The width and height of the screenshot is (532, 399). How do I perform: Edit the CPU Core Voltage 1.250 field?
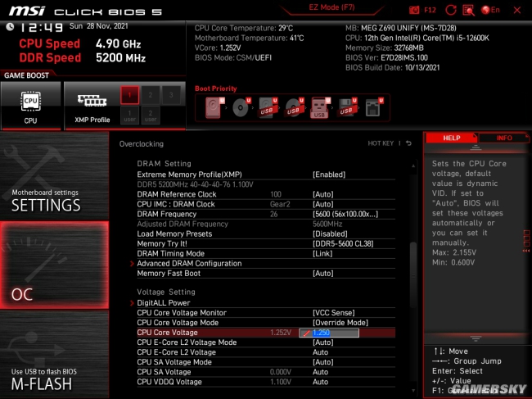coord(329,333)
